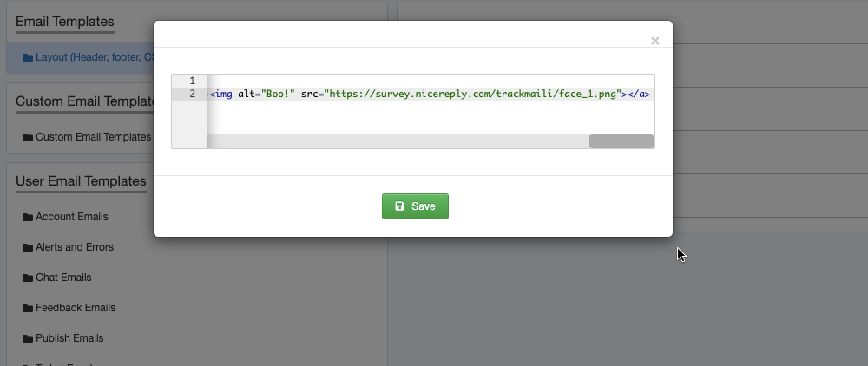Click folder icon beside Layout item

[x=28, y=57]
